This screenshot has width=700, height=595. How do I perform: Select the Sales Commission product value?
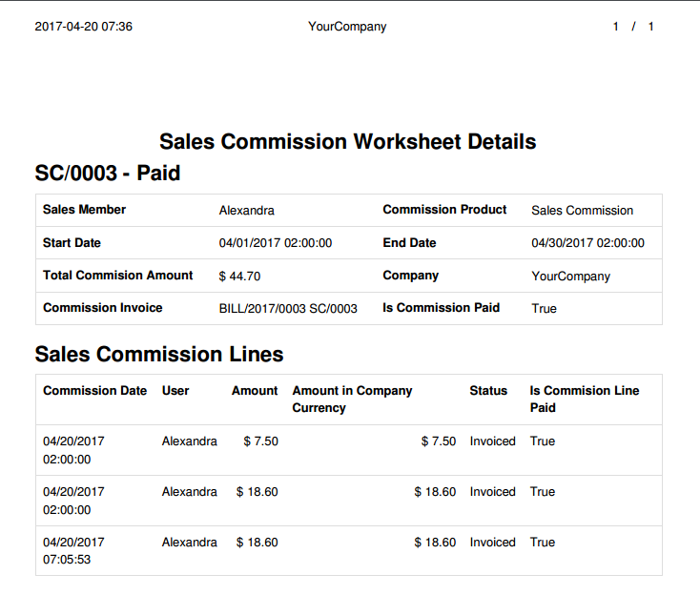point(582,211)
